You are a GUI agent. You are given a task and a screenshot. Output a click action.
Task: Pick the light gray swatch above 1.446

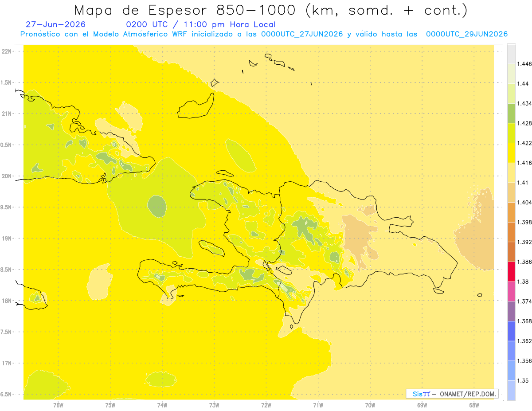(511, 54)
